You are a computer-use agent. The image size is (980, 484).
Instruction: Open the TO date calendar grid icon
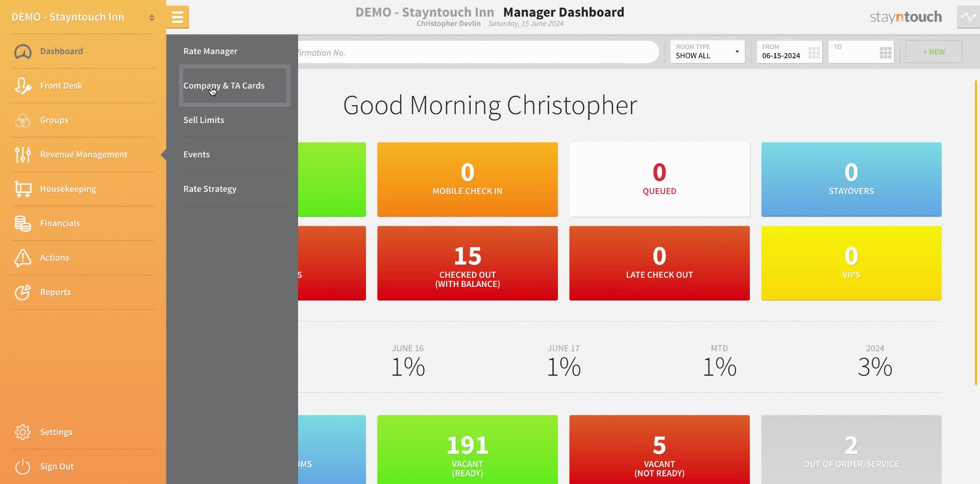pos(886,53)
